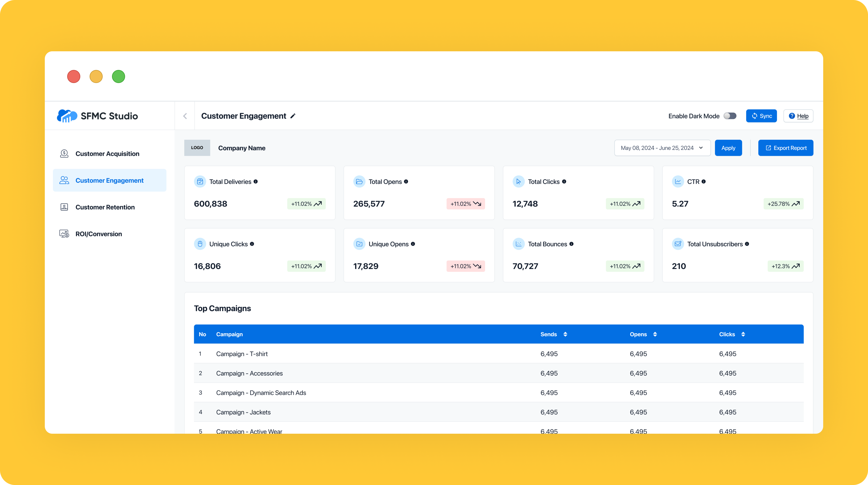This screenshot has width=868, height=485.
Task: Toggle the Enable Dark Mode switch
Action: click(x=730, y=116)
